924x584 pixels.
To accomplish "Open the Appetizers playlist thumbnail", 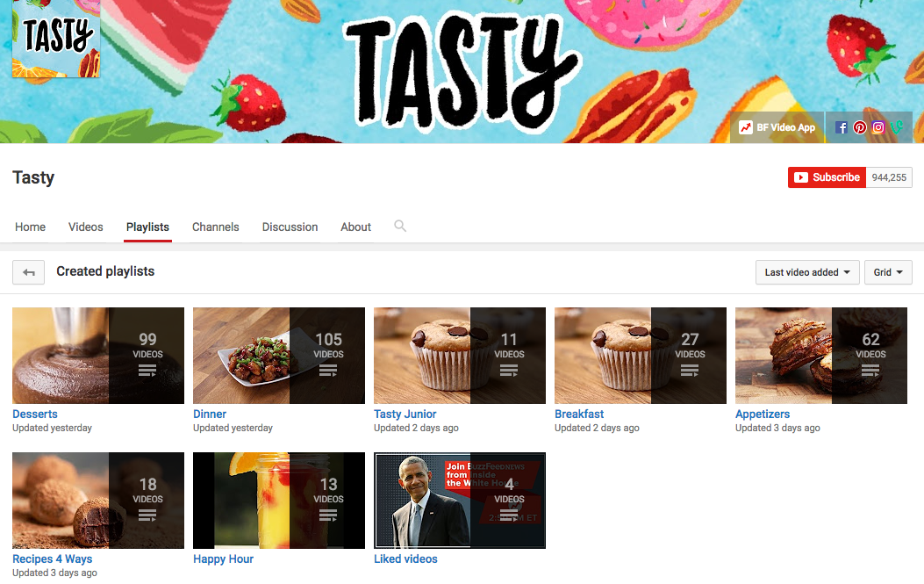I will point(821,356).
